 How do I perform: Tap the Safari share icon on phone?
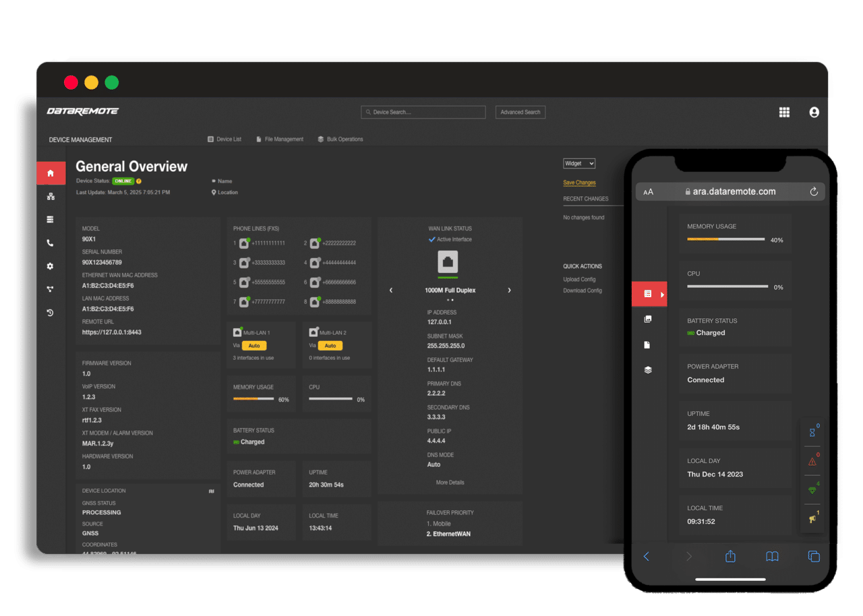click(x=730, y=556)
